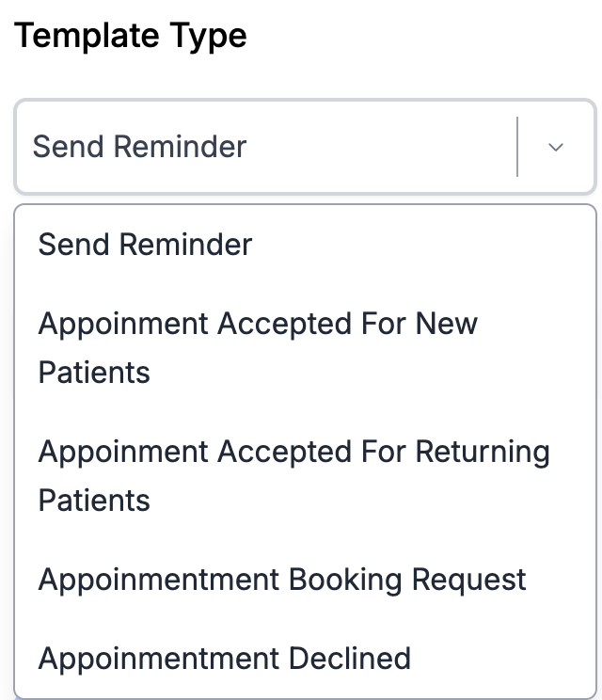Pick the booking request template option
The image size is (602, 700).
[x=282, y=580]
